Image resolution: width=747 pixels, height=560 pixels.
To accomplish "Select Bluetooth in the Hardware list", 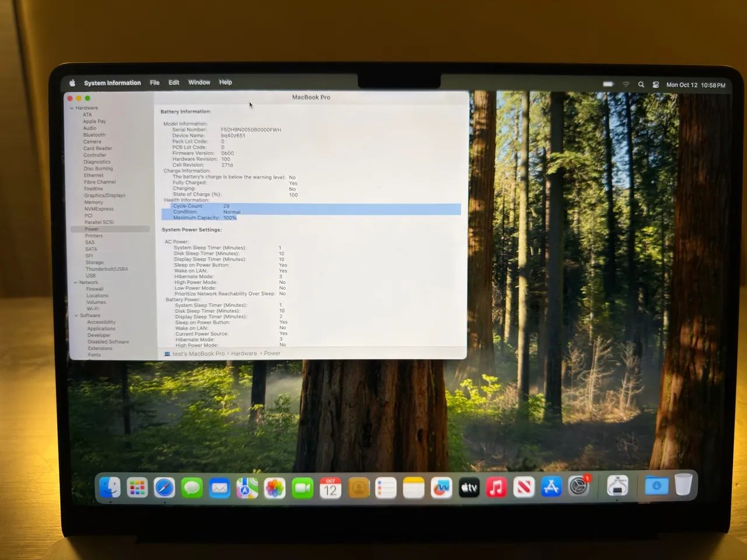I will click(95, 135).
